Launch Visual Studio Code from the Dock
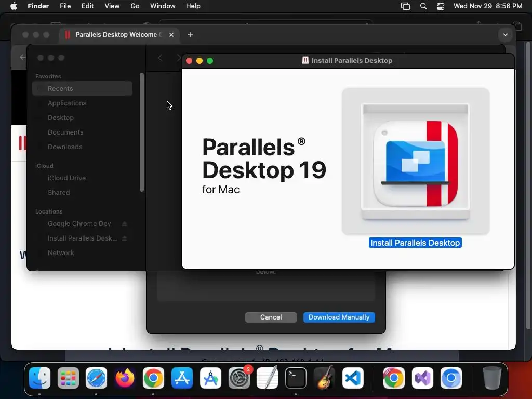Screen dimensions: 532x399 [x=353, y=378]
